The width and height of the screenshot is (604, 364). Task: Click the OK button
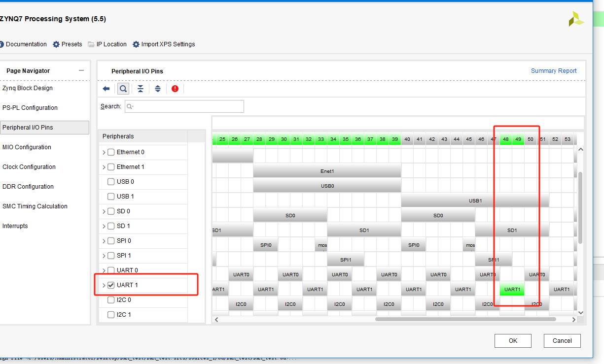point(513,340)
